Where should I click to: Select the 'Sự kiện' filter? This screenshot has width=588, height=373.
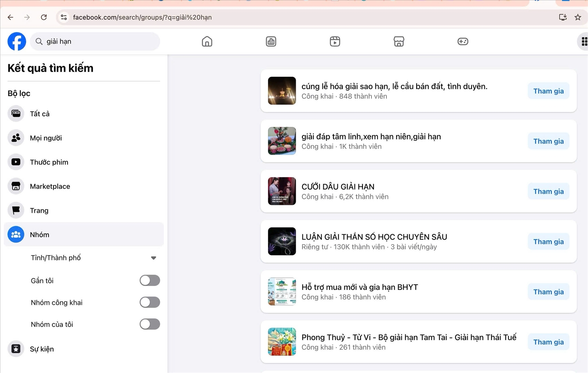[x=42, y=349]
